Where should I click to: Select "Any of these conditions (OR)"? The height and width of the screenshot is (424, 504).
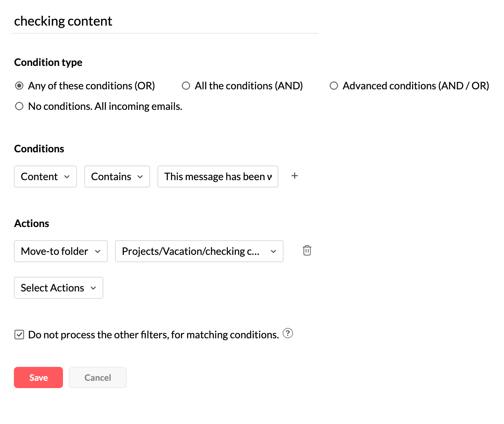pyautogui.click(x=19, y=85)
